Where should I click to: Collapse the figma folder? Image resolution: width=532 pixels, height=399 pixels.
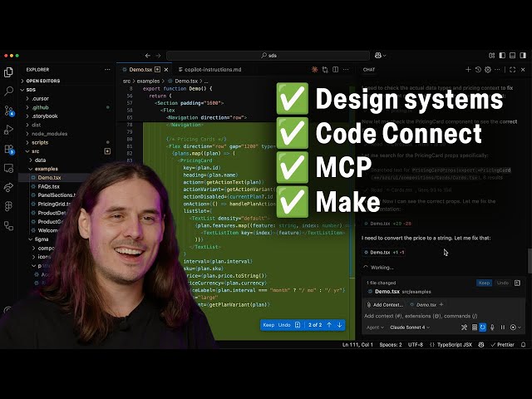point(42,239)
